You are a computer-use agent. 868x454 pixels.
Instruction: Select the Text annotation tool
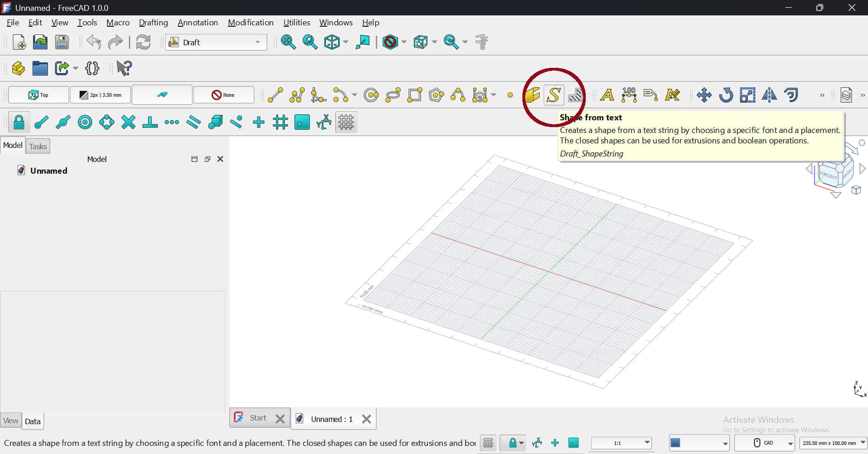pyautogui.click(x=607, y=95)
